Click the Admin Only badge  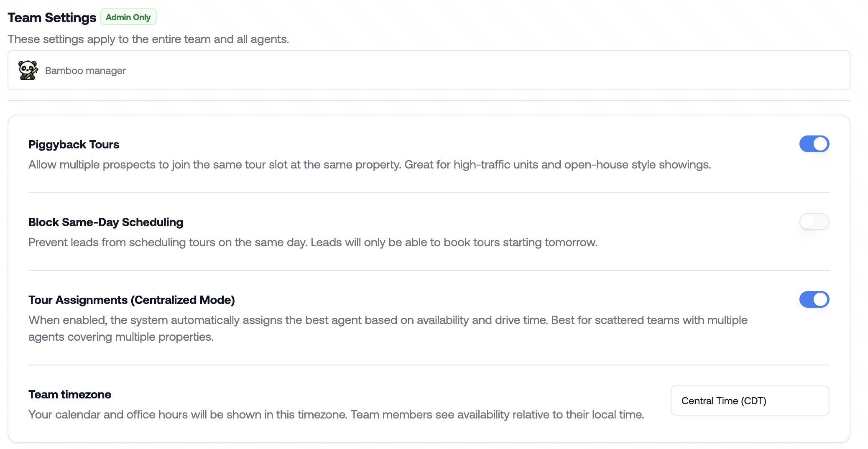128,17
